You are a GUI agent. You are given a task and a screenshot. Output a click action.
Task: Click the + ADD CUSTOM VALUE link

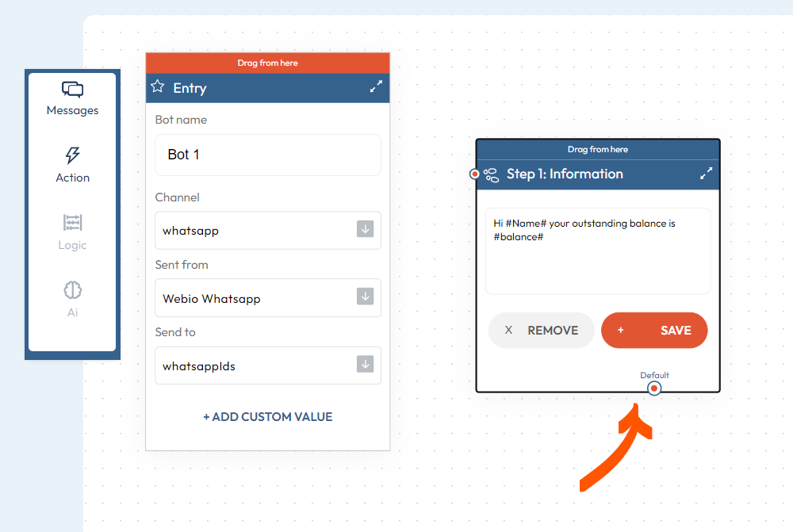(x=267, y=416)
